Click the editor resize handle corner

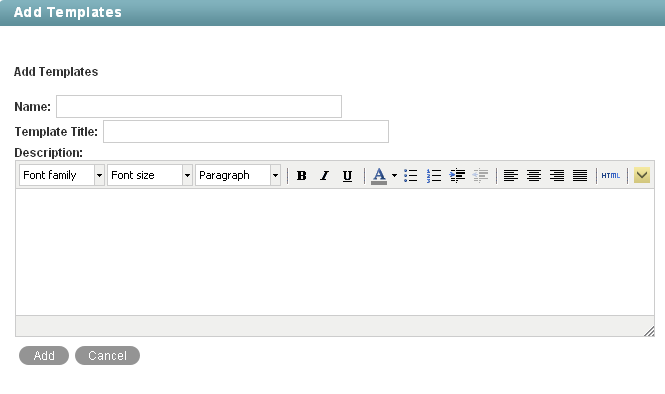[649, 331]
